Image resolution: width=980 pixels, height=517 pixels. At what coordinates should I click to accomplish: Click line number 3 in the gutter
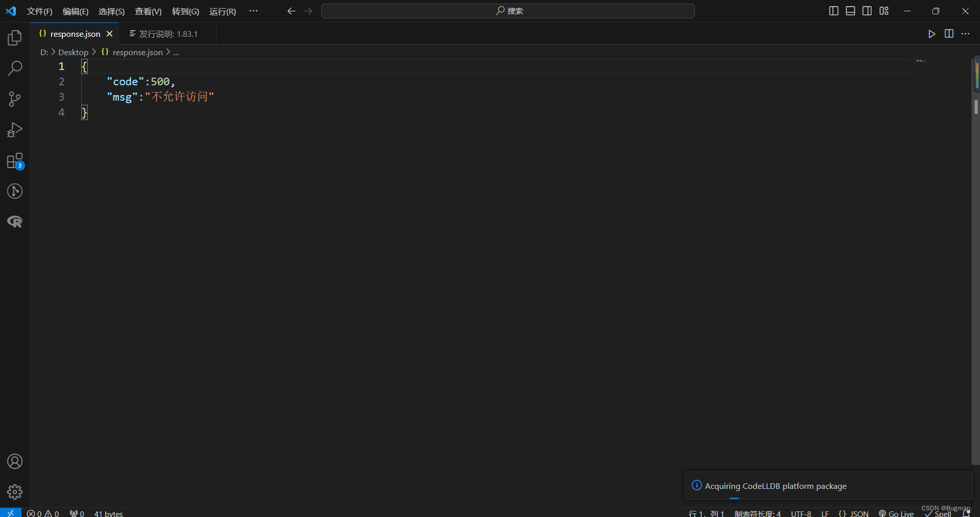click(x=61, y=97)
